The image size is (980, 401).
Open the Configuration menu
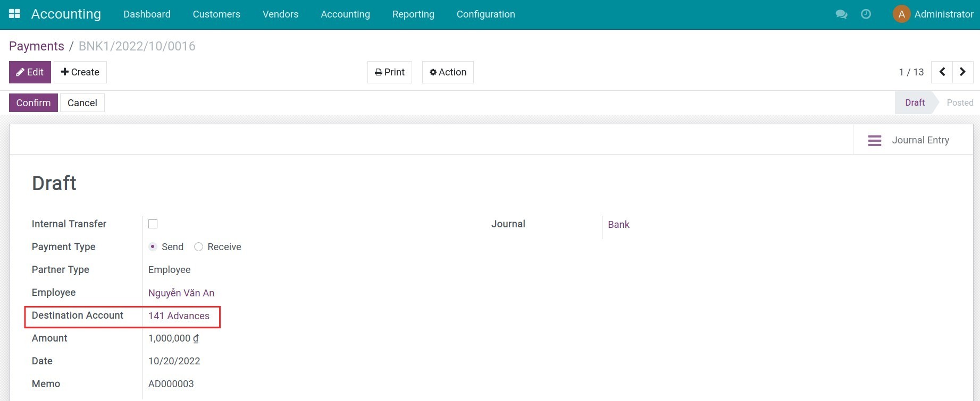tap(485, 14)
